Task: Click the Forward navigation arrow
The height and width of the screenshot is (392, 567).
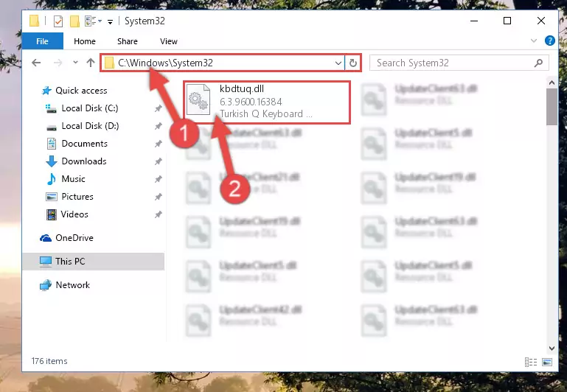Action: coord(58,63)
